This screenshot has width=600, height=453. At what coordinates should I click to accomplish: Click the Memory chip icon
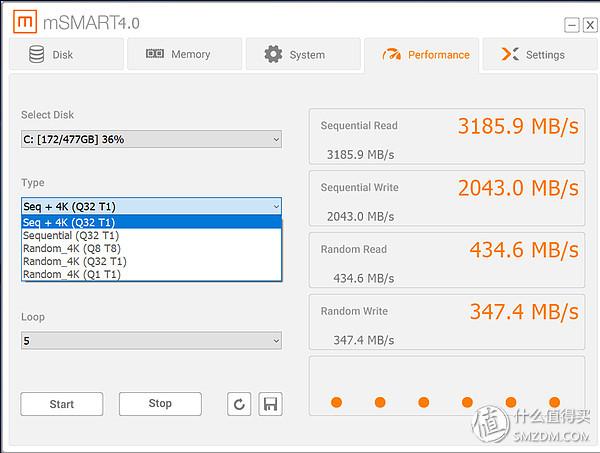[x=155, y=54]
